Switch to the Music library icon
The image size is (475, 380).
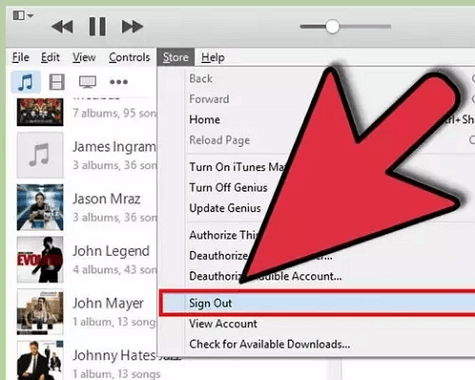[x=26, y=82]
